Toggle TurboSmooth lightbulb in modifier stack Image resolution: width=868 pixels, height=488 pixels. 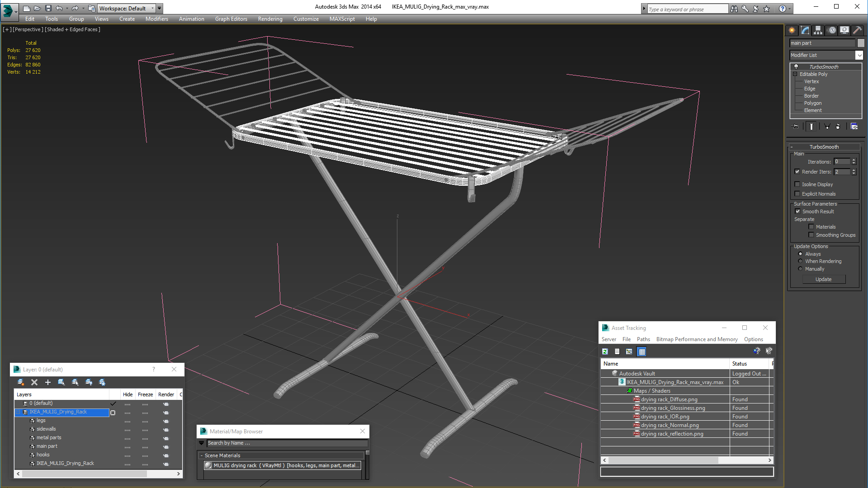[x=796, y=67]
